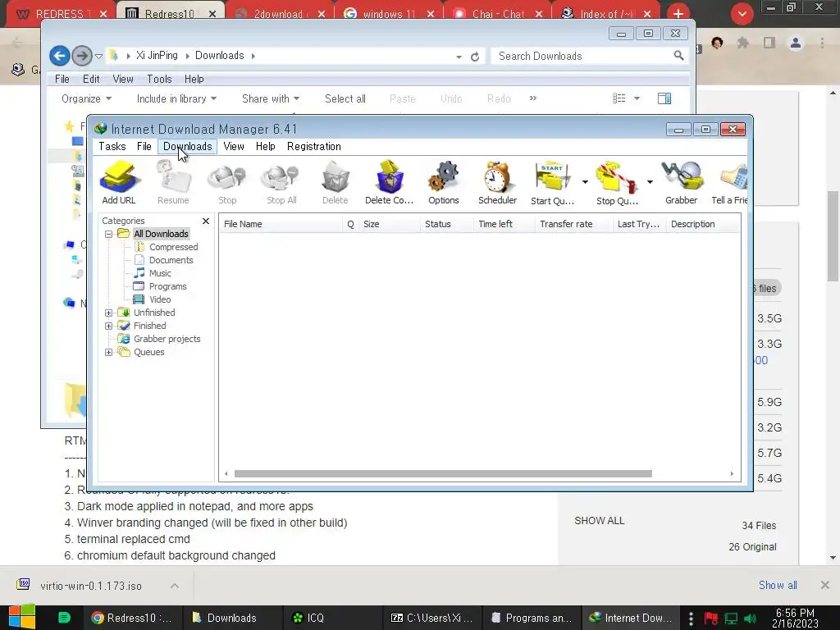The image size is (840, 630).
Task: Click Explorer back navigation arrow
Action: (59, 56)
